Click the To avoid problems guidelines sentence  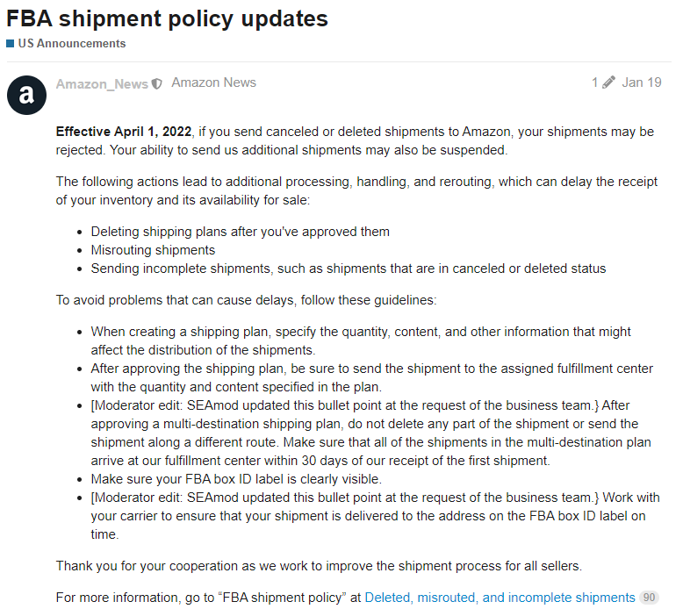point(246,299)
